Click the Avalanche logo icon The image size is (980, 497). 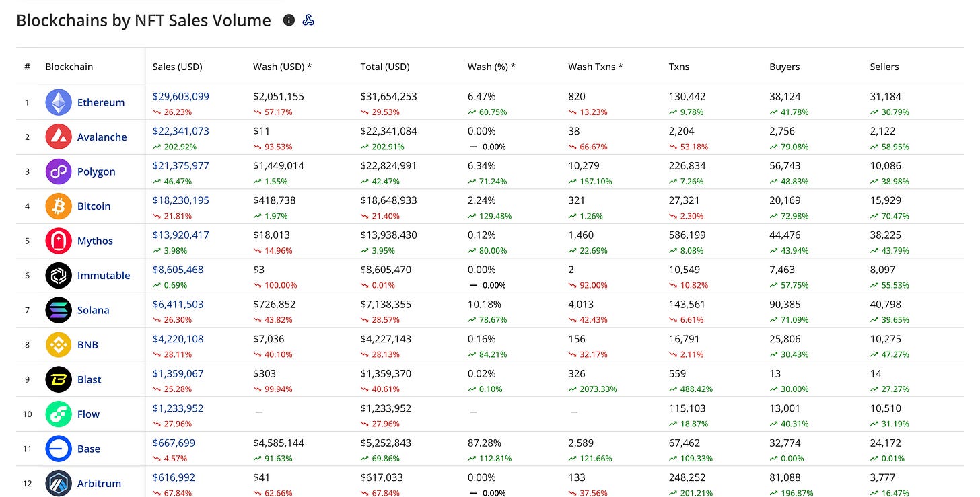[x=59, y=137]
